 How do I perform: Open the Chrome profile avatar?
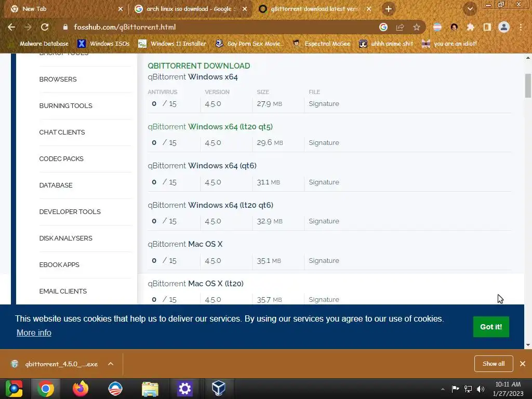coord(504,27)
